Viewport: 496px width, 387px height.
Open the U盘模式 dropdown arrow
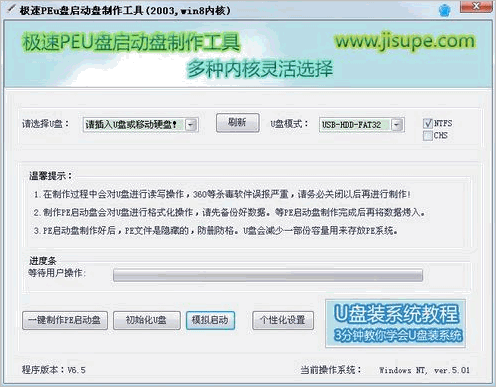coord(397,125)
